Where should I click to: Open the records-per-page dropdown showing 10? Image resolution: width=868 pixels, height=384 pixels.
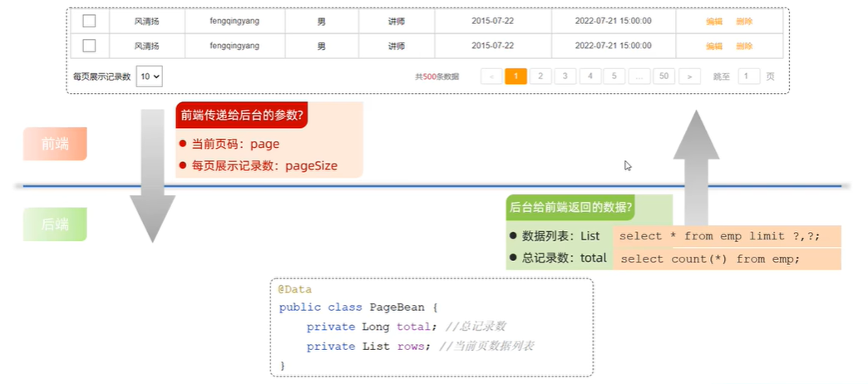pyautogui.click(x=150, y=76)
